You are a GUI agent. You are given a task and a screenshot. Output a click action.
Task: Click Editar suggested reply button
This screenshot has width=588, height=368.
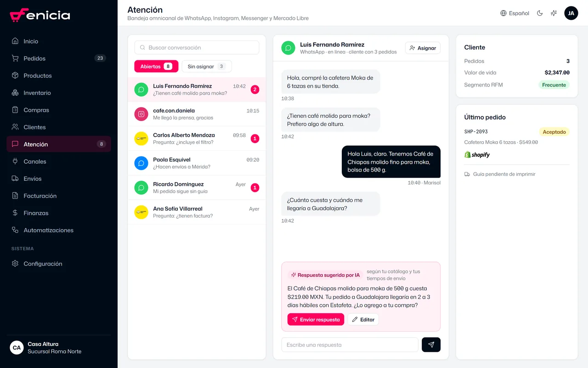click(363, 320)
